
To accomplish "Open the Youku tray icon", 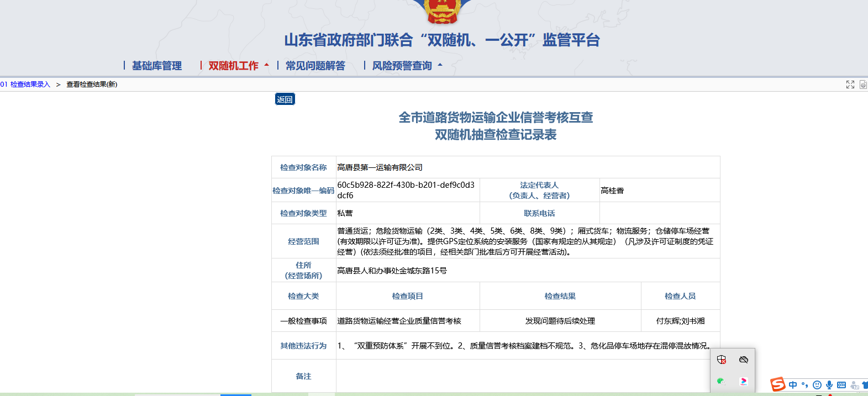I will point(744,381).
